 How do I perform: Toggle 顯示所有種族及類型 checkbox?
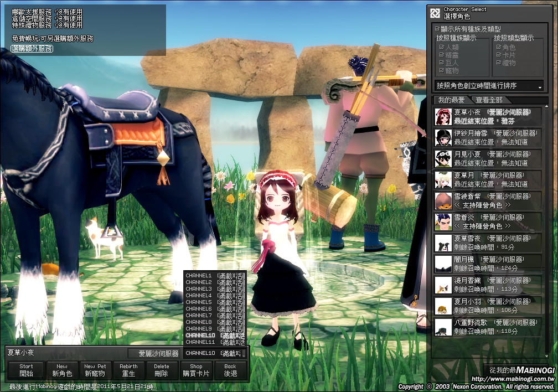pyautogui.click(x=437, y=29)
